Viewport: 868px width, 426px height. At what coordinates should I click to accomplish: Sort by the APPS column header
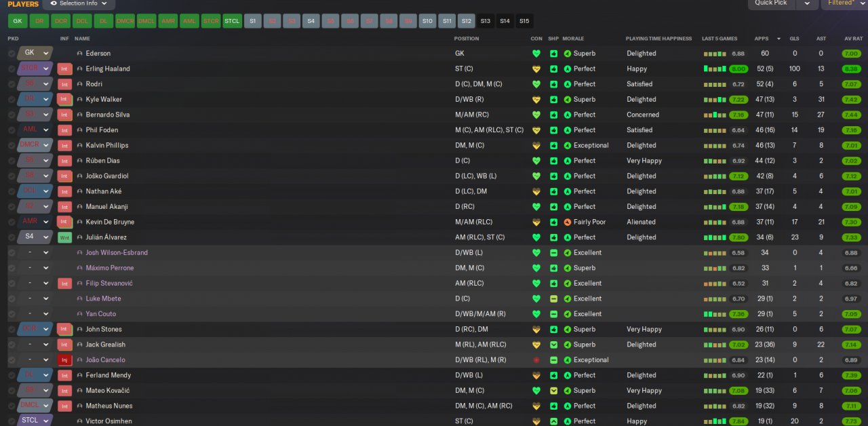[x=762, y=39]
